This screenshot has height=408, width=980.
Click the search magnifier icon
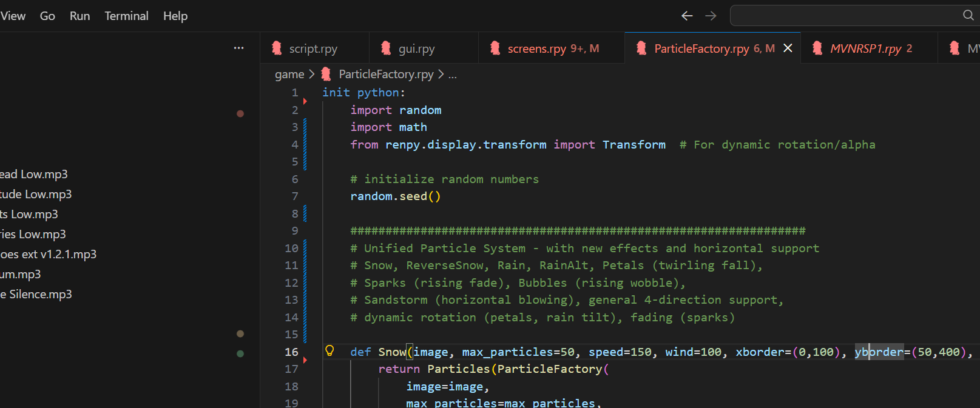(968, 15)
